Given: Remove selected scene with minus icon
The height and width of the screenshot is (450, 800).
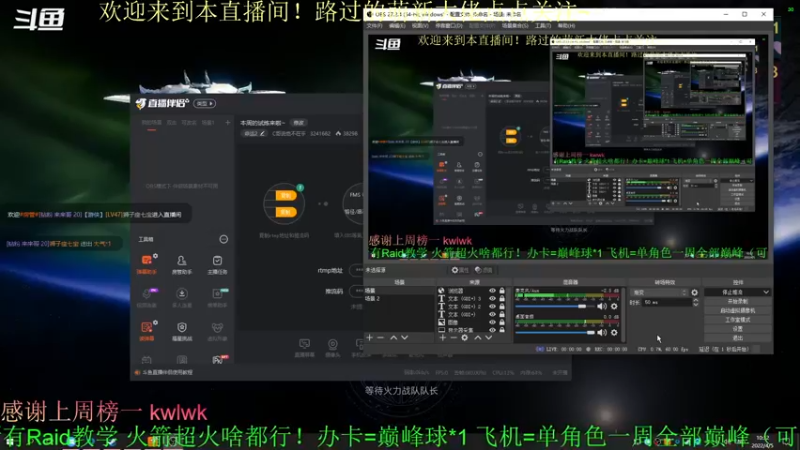Looking at the screenshot, I should point(380,338).
